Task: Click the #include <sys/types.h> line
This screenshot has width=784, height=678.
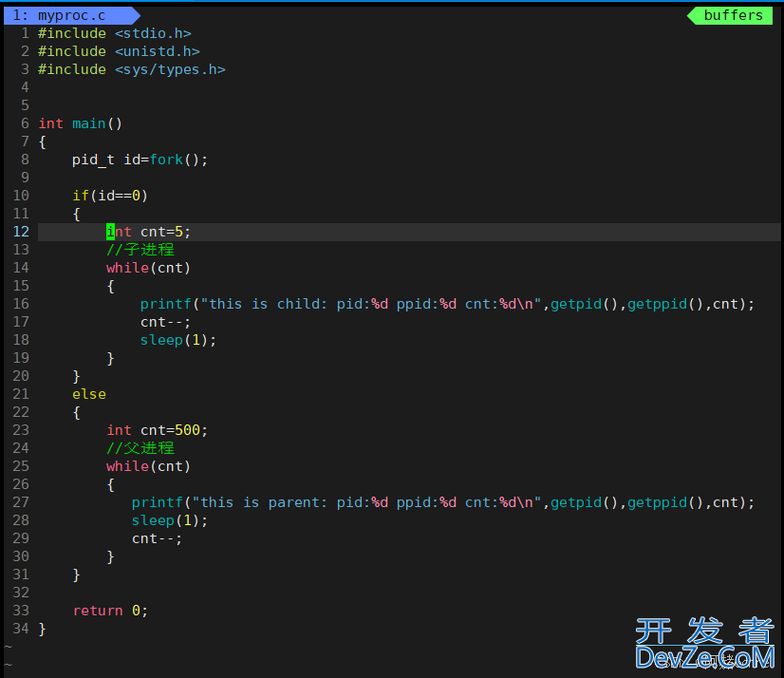Action: pyautogui.click(x=132, y=69)
